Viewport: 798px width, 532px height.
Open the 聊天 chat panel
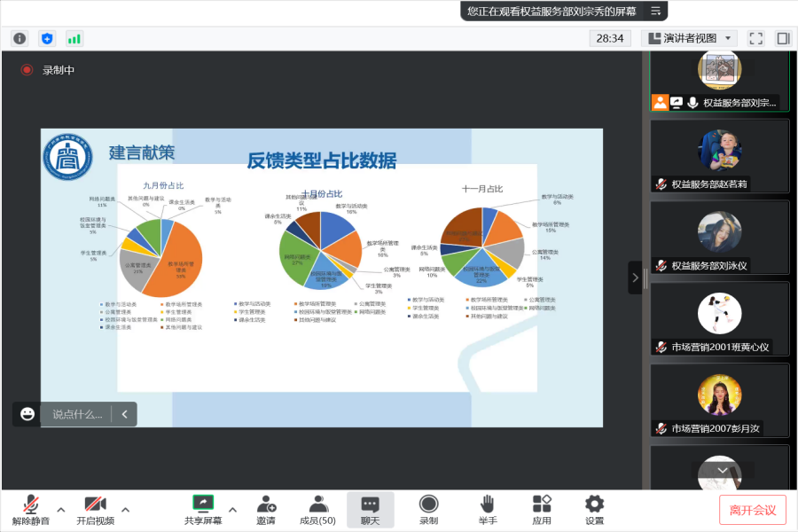pos(370,510)
